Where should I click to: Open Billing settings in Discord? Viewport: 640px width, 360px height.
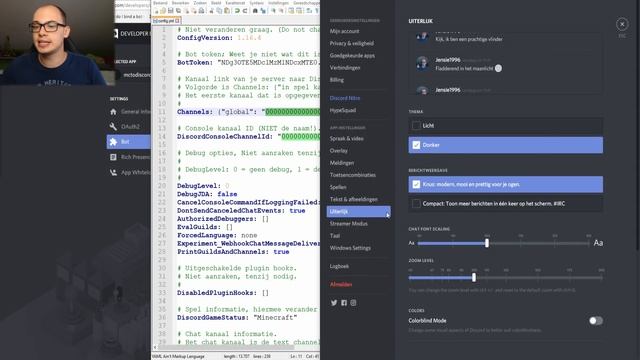(x=337, y=80)
